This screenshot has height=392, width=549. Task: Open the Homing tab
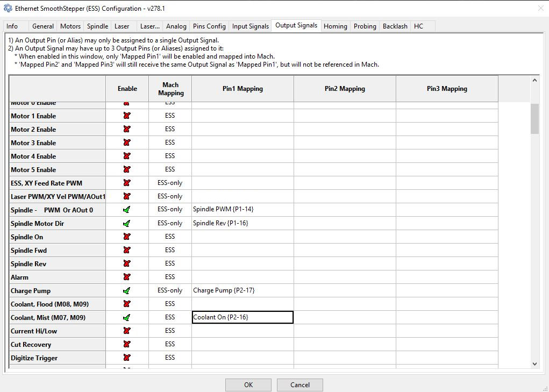coord(336,26)
